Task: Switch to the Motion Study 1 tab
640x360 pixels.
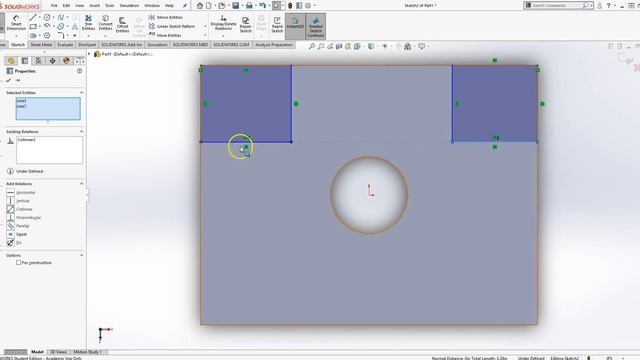Action: click(x=87, y=352)
